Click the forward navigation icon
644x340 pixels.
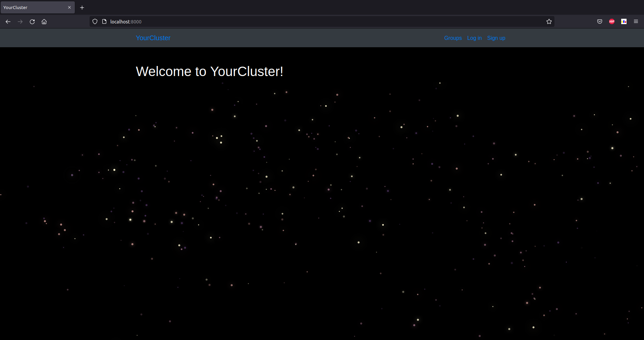tap(20, 21)
